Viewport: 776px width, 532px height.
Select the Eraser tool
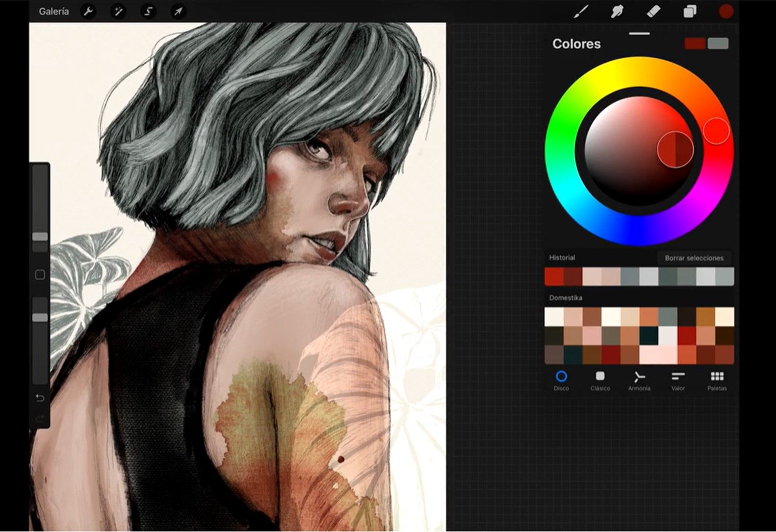click(x=653, y=11)
